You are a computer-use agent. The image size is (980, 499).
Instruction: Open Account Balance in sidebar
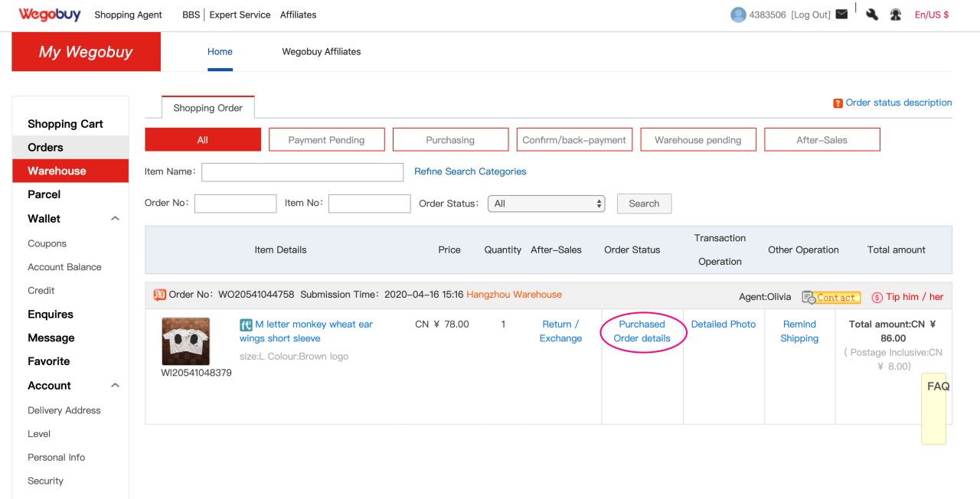click(64, 267)
